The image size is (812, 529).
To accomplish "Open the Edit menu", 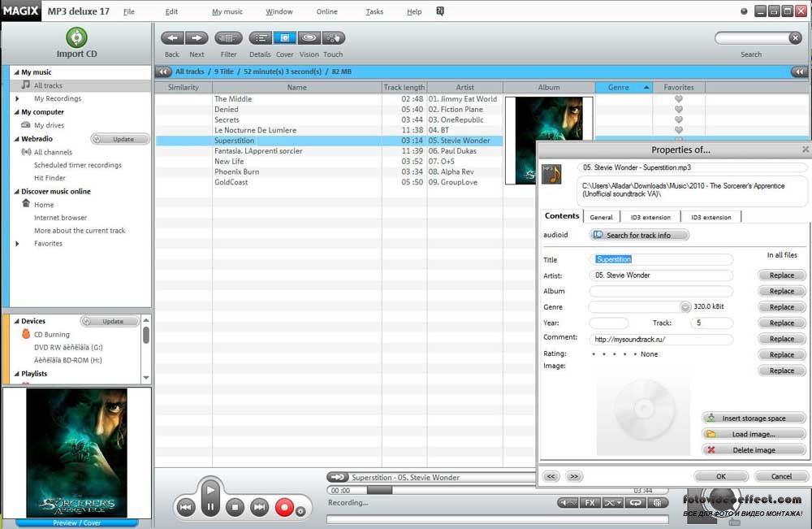I will click(171, 11).
